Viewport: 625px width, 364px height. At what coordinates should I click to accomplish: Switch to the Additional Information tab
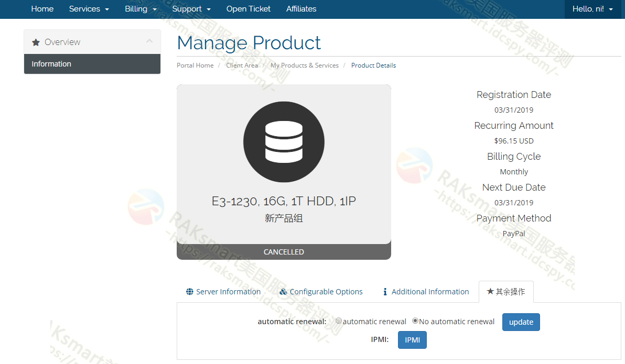point(426,292)
